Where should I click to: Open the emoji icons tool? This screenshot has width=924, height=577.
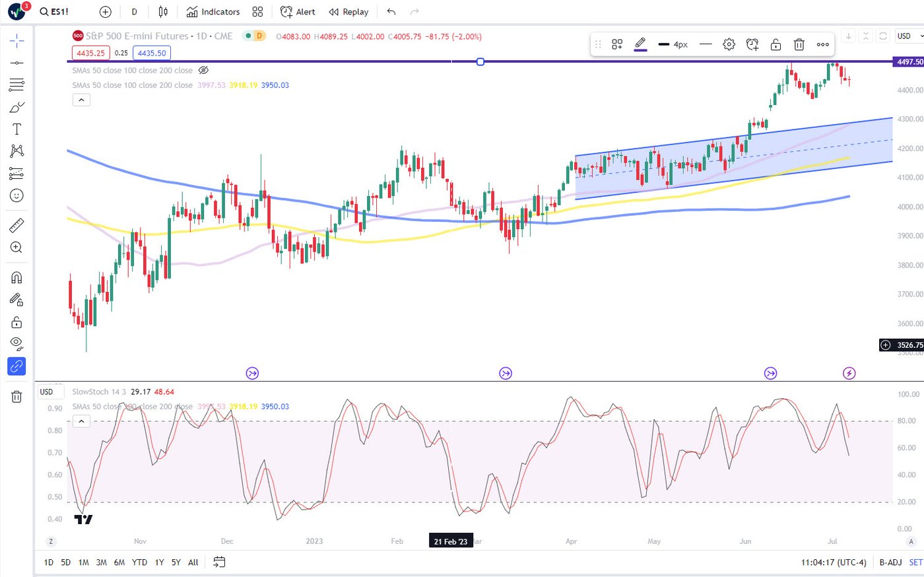pyautogui.click(x=16, y=195)
